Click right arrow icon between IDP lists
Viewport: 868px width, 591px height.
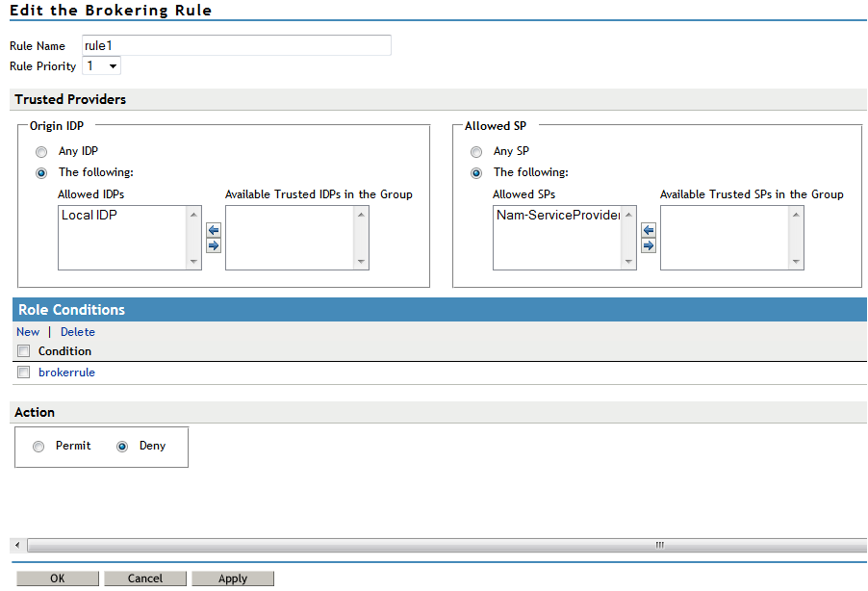coord(214,245)
